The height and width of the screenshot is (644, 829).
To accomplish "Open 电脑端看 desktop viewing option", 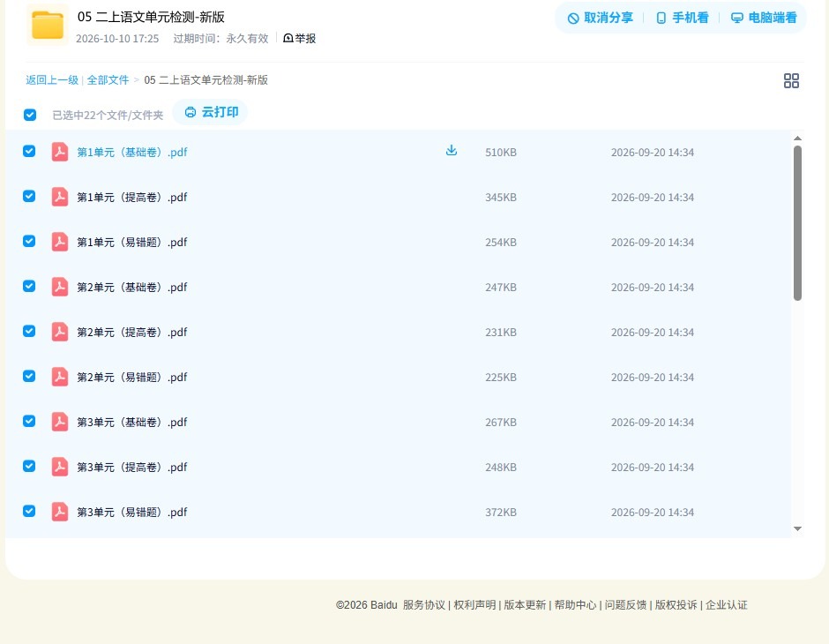I will (764, 18).
